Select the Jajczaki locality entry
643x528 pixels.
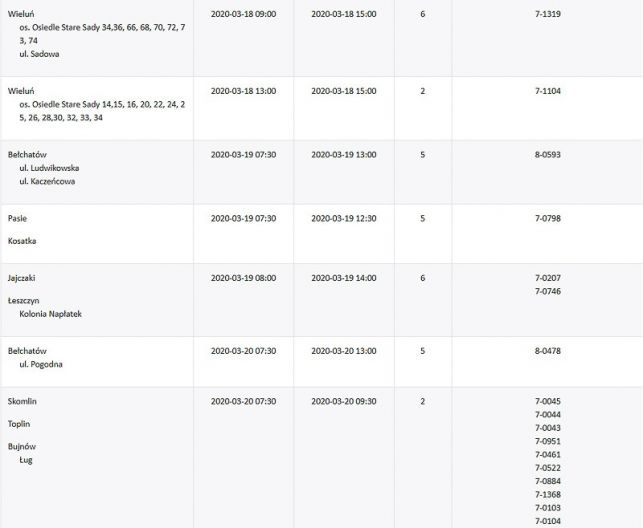(21, 278)
